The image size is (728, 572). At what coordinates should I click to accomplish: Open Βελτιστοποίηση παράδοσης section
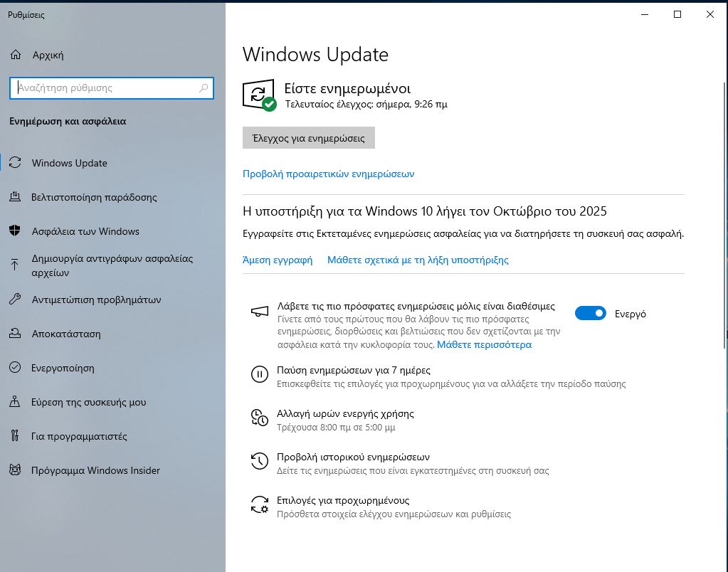(113, 197)
